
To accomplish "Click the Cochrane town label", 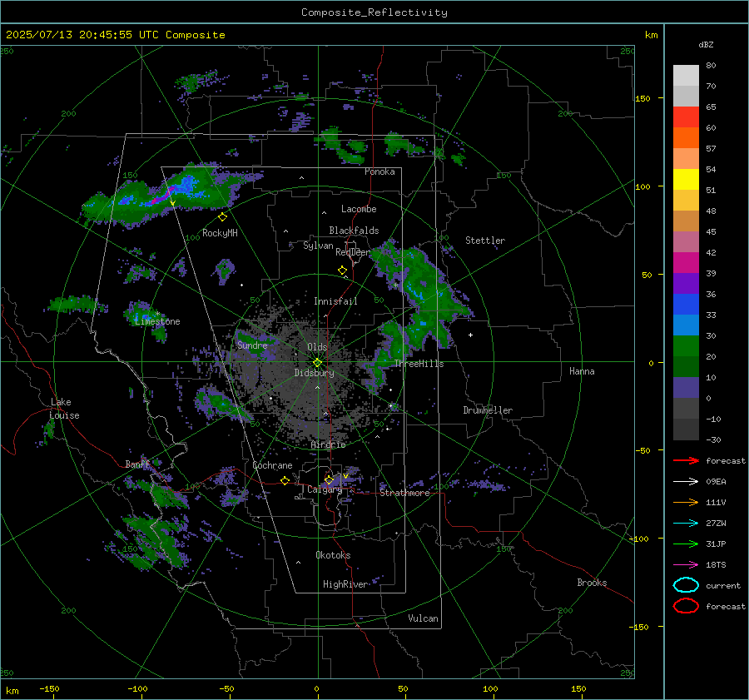I will [x=272, y=465].
